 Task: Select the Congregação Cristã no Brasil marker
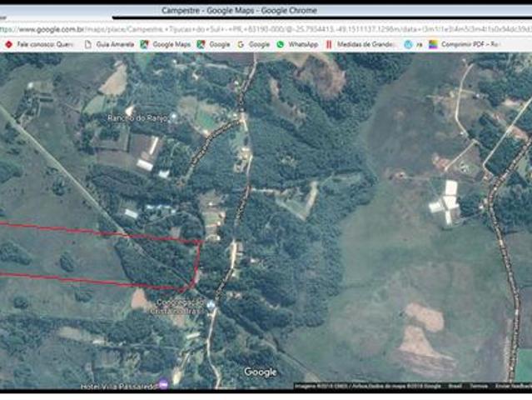coord(211,307)
